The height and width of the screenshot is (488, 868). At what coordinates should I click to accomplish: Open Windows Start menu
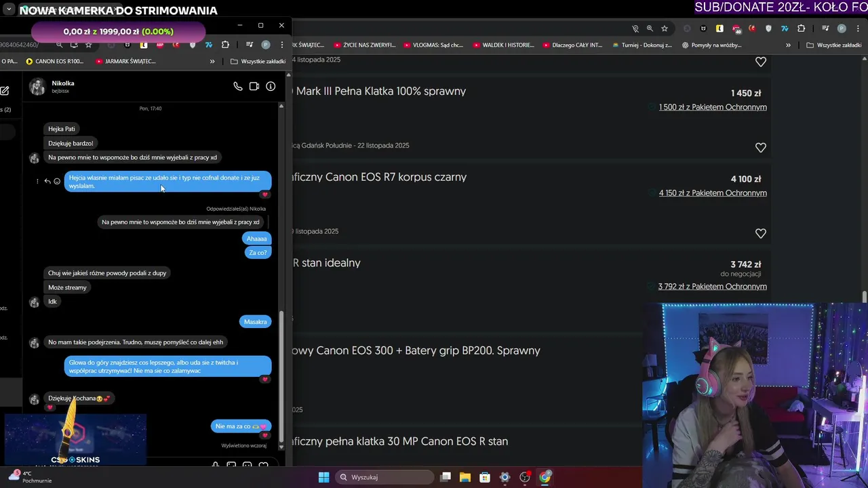[x=323, y=477]
